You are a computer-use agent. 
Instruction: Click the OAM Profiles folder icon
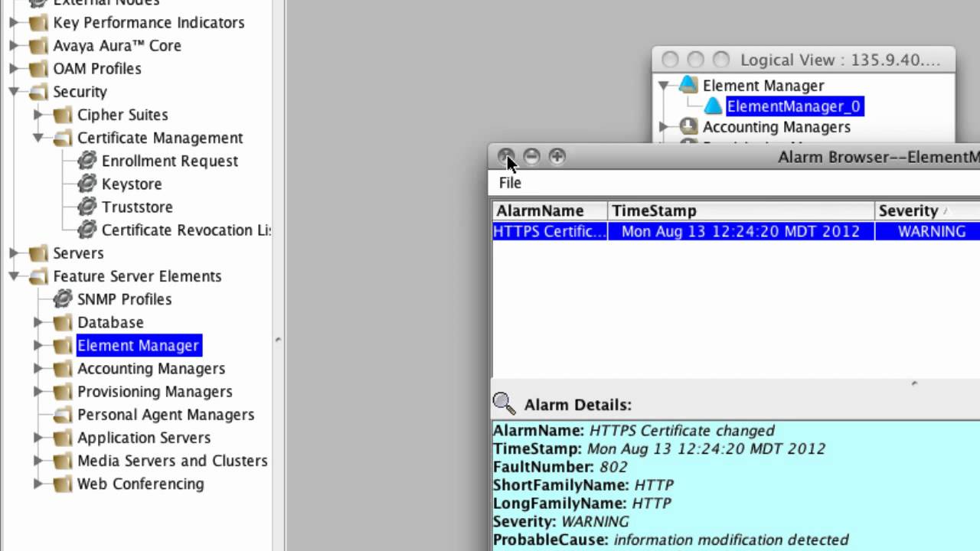pos(38,69)
